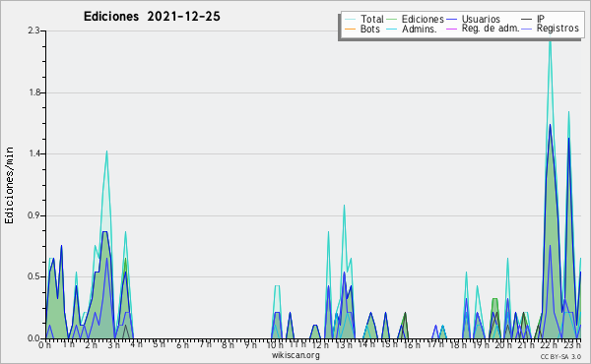Open the wikiscan.org link below the chart
The image size is (591, 364).
(295, 355)
